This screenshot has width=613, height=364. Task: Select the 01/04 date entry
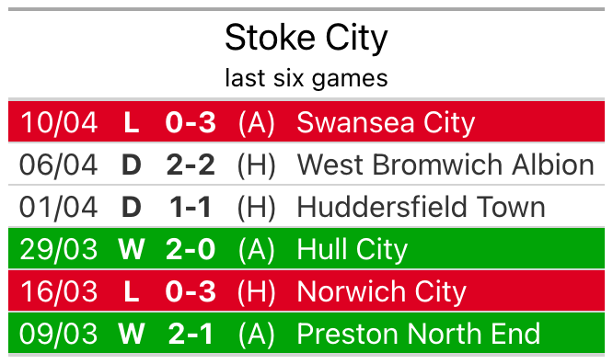click(59, 207)
